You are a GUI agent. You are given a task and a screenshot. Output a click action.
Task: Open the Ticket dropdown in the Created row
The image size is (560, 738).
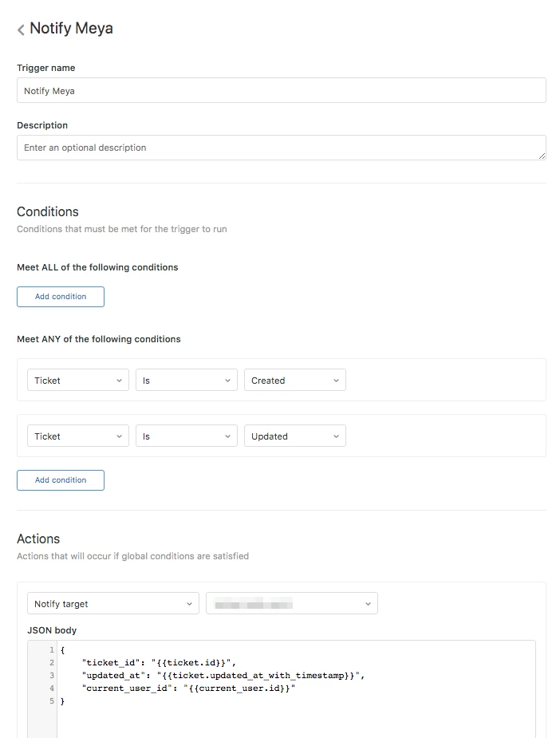[78, 381]
